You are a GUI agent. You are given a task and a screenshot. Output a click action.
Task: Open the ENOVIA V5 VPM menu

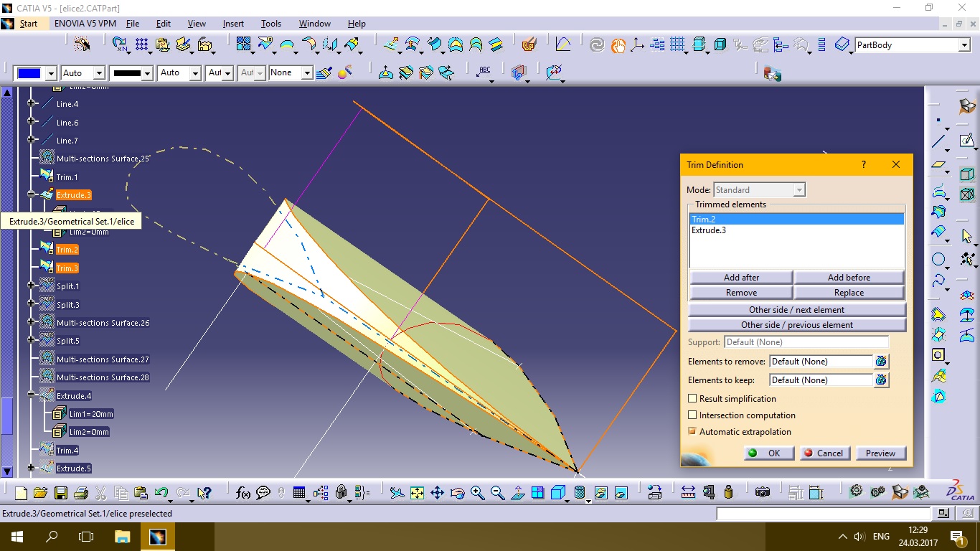(x=85, y=24)
